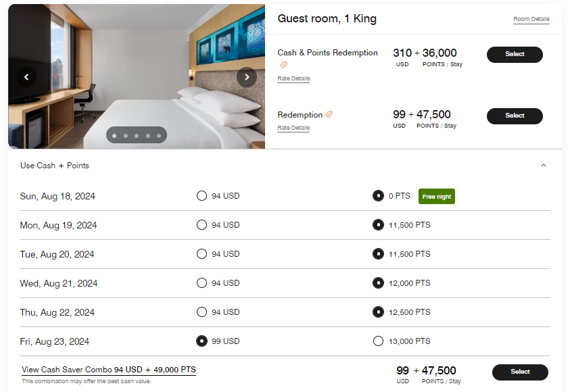View the Cash Saver Combo offer
Screen dimensions: 570x392
(108, 370)
